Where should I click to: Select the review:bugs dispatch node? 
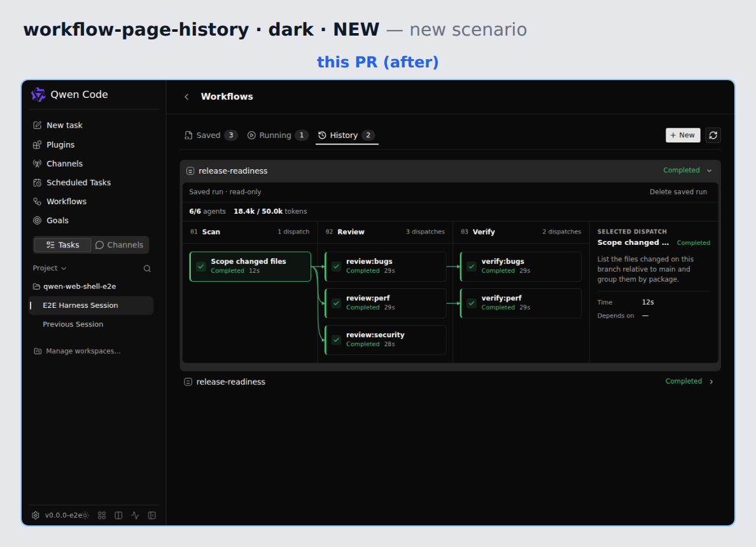(386, 267)
